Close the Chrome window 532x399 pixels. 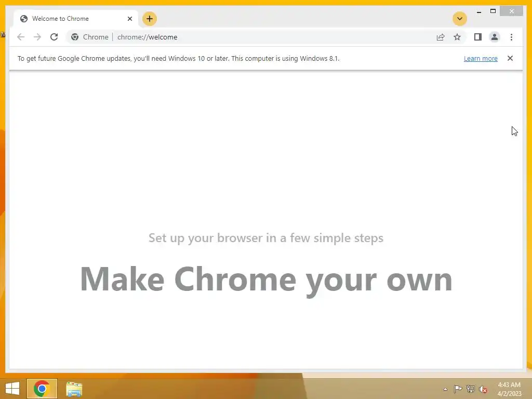click(x=512, y=11)
